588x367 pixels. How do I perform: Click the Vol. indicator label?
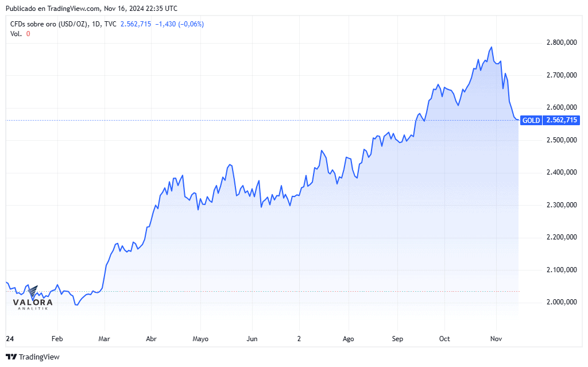coord(16,34)
